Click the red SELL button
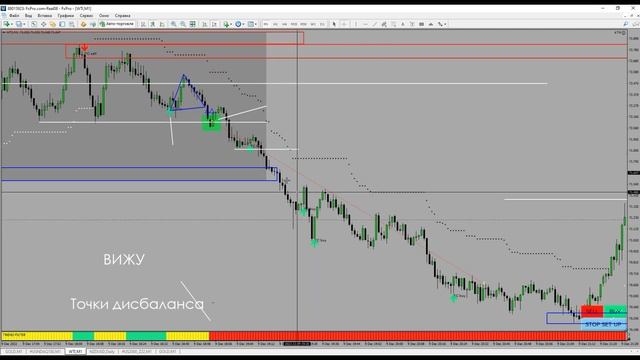Viewport: 640px width, 360px height. click(592, 311)
